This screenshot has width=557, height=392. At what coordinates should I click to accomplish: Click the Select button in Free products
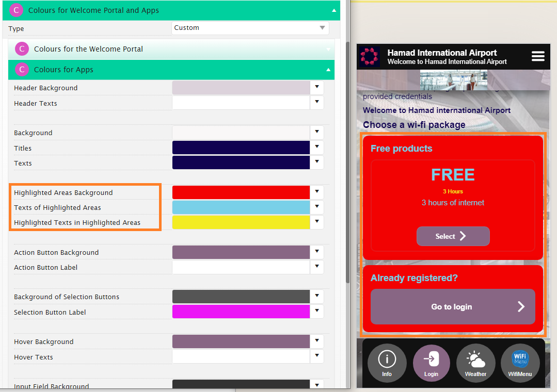453,236
